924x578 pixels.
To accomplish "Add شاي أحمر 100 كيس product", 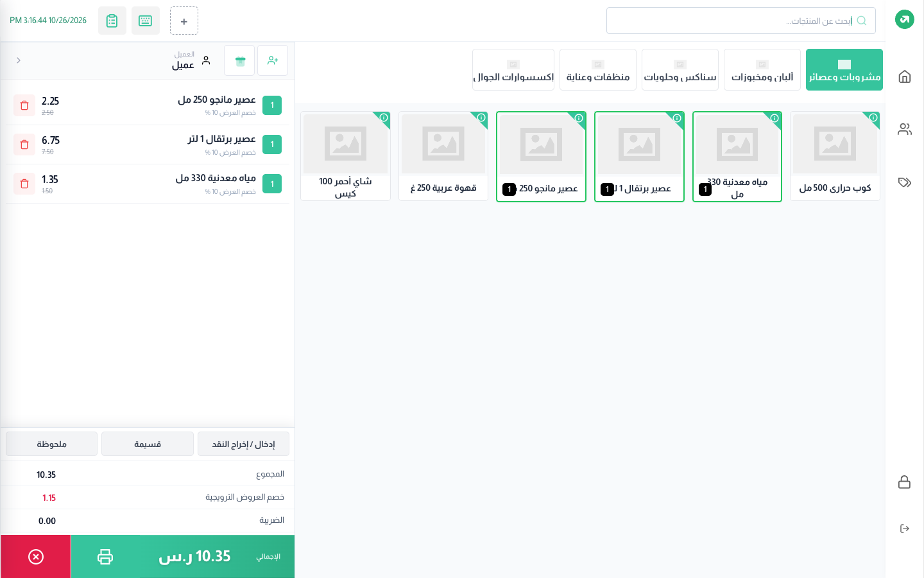I will (x=345, y=156).
